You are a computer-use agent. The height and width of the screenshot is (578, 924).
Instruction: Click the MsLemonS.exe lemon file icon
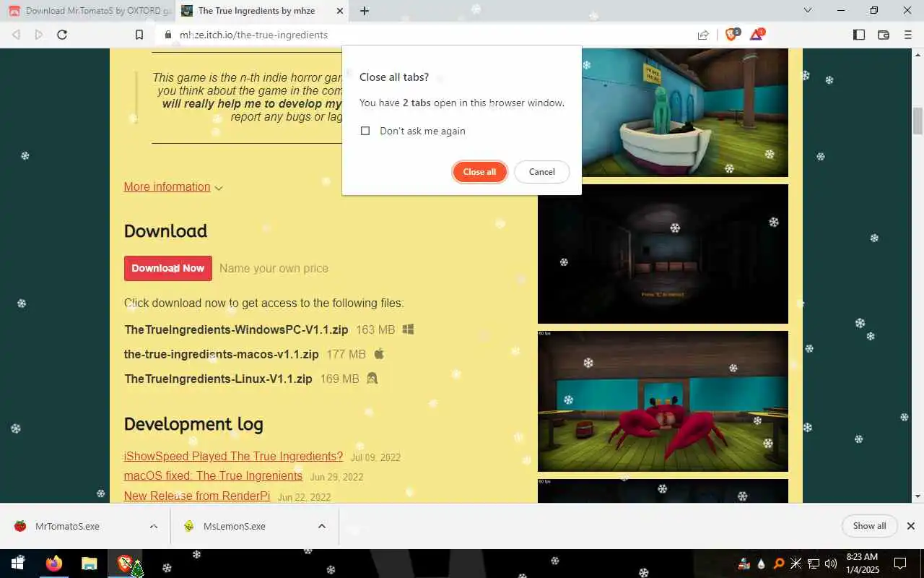pos(188,526)
